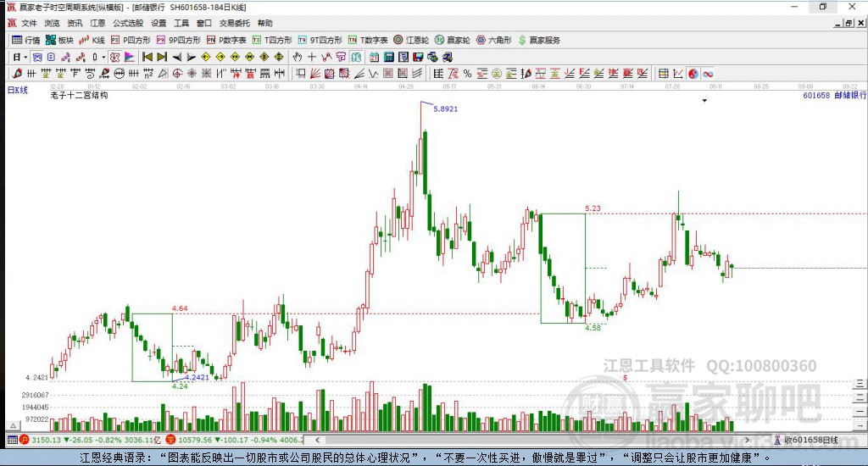Open 赢家服务 service link

click(x=539, y=41)
